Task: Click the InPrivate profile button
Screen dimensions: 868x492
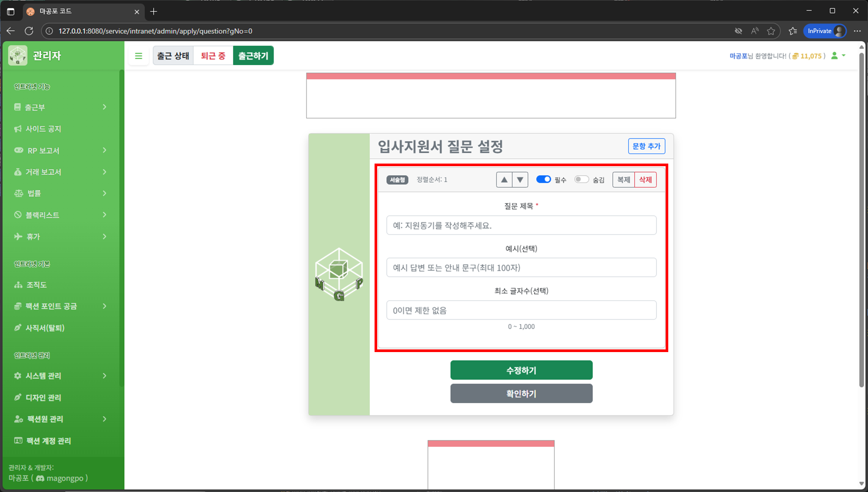Action: click(825, 31)
